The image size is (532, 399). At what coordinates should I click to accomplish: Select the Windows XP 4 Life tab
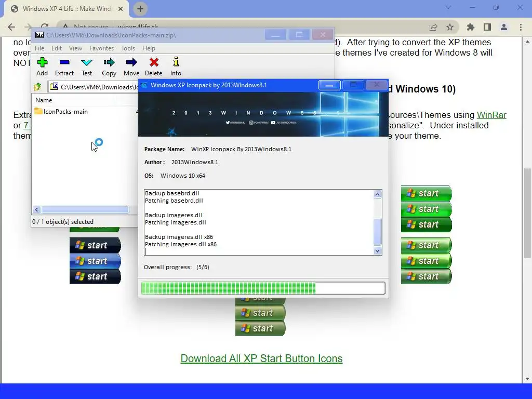[x=67, y=9]
